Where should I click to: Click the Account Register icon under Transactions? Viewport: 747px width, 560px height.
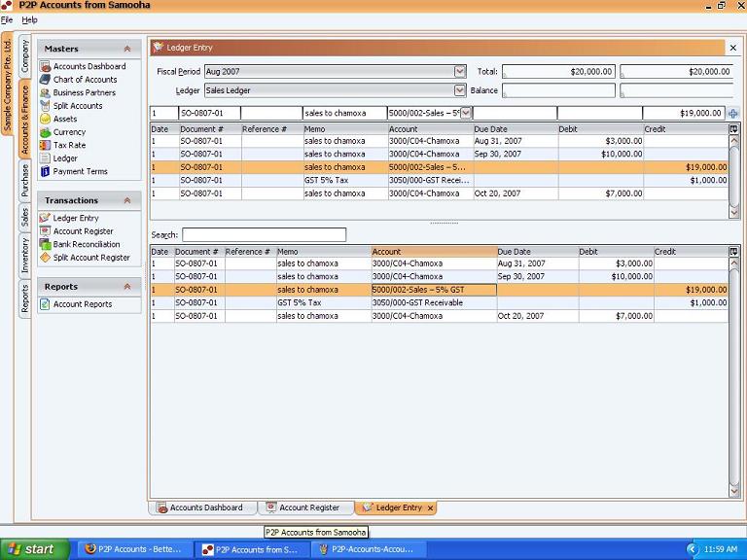pos(46,231)
